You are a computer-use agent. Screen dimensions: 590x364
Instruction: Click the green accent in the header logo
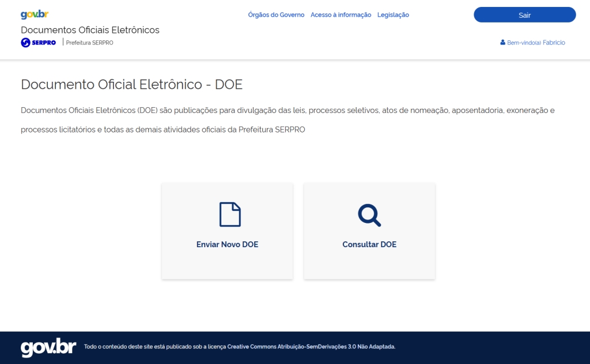coord(36,14)
